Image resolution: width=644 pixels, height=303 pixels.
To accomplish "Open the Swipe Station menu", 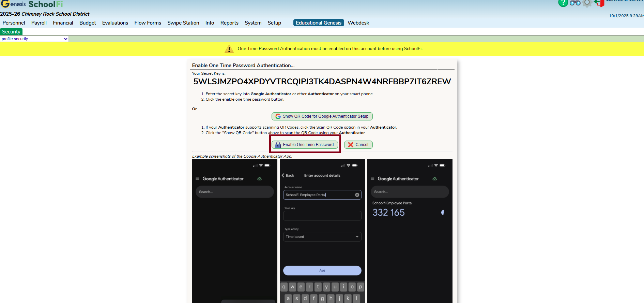I will [x=183, y=23].
